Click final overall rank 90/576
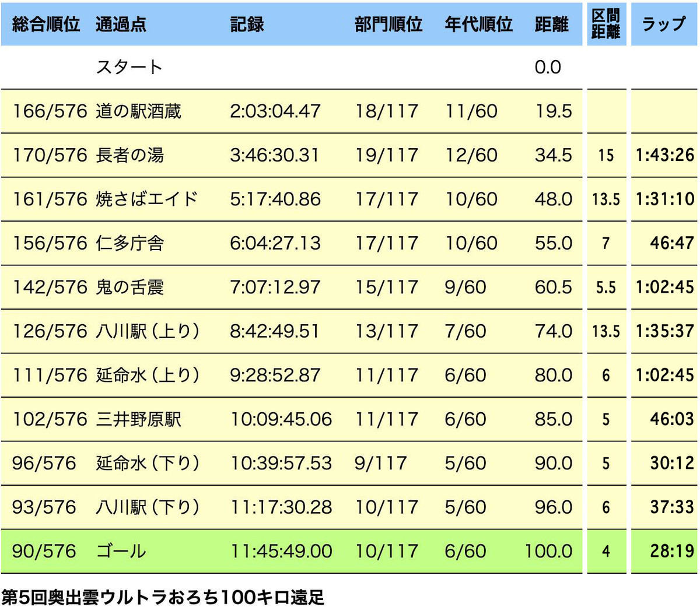700x607 pixels. pos(44,551)
